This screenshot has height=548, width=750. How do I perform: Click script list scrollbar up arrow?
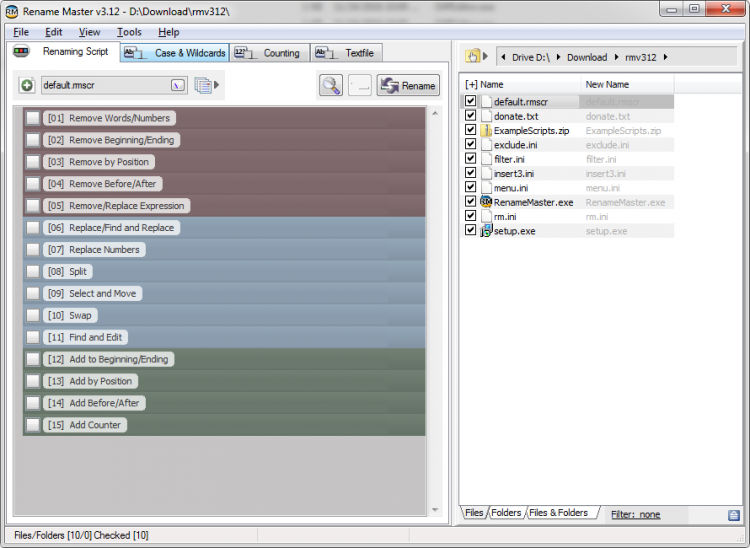click(435, 113)
